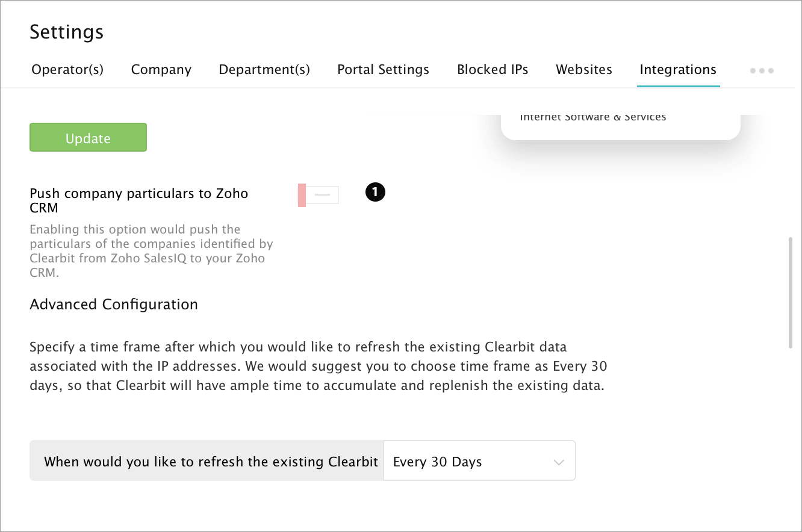Screen dimensions: 802x532
Task: Click the Push company particulars heading text
Action: point(139,201)
